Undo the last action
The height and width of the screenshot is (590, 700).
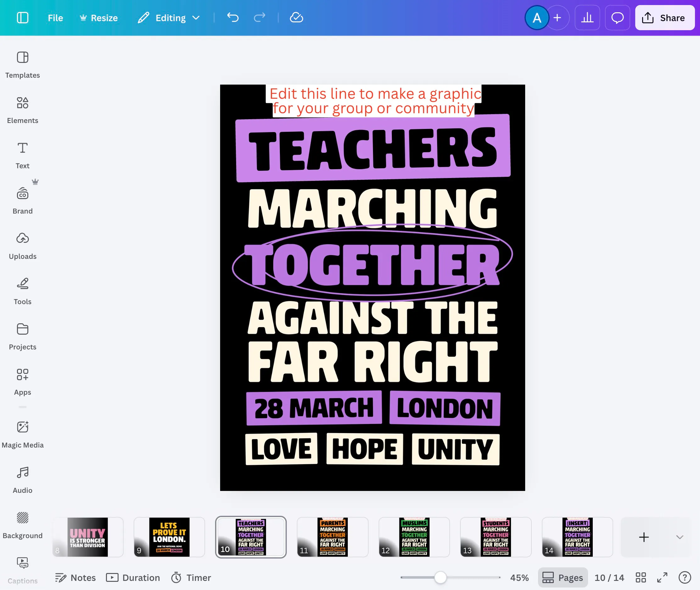pyautogui.click(x=233, y=18)
